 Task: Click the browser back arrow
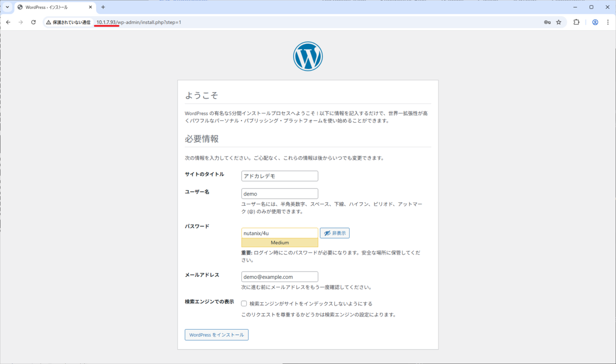pos(8,22)
